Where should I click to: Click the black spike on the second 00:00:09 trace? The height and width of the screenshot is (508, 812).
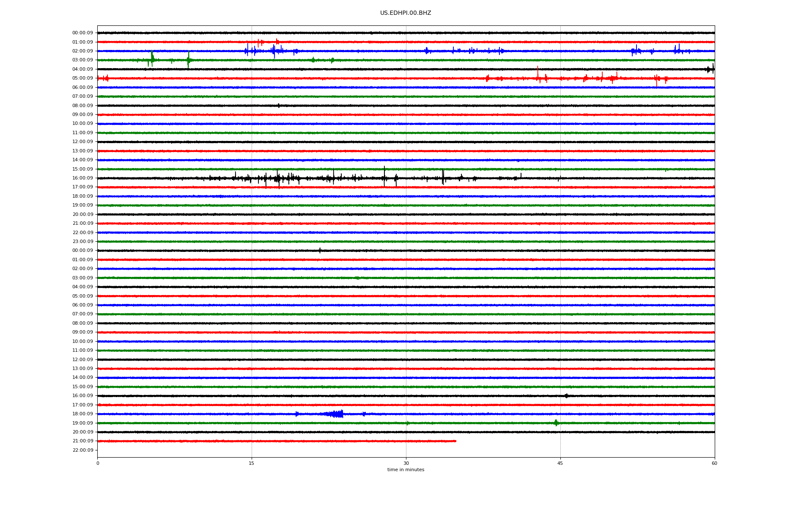(320, 250)
